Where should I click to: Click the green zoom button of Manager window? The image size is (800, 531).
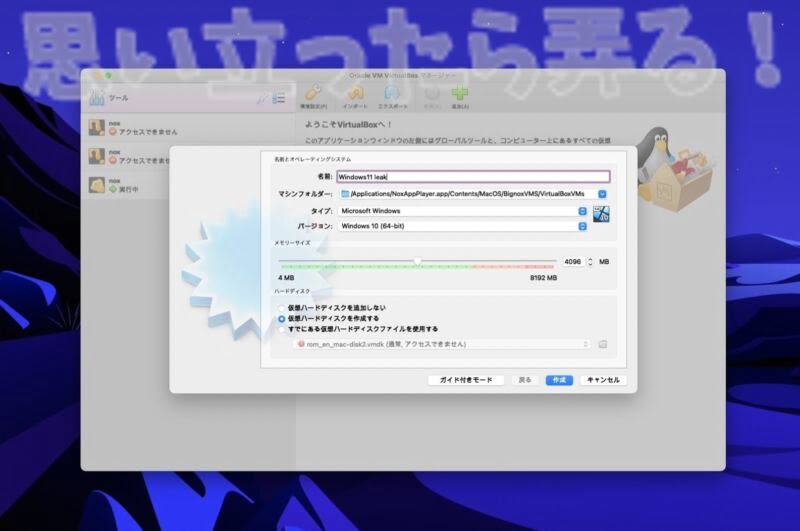[x=108, y=75]
